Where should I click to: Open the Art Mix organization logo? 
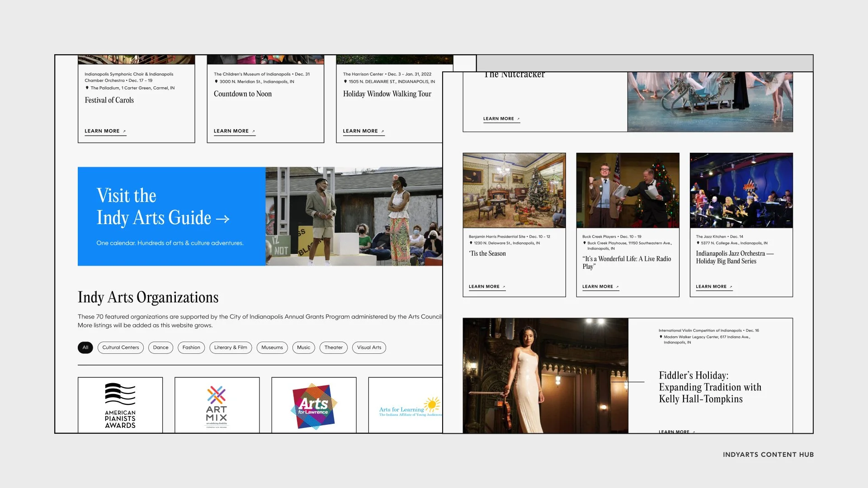(217, 405)
